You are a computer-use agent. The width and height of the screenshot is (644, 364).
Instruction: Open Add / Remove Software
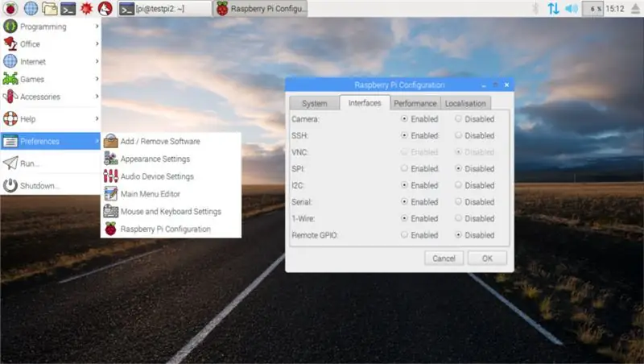pyautogui.click(x=171, y=141)
